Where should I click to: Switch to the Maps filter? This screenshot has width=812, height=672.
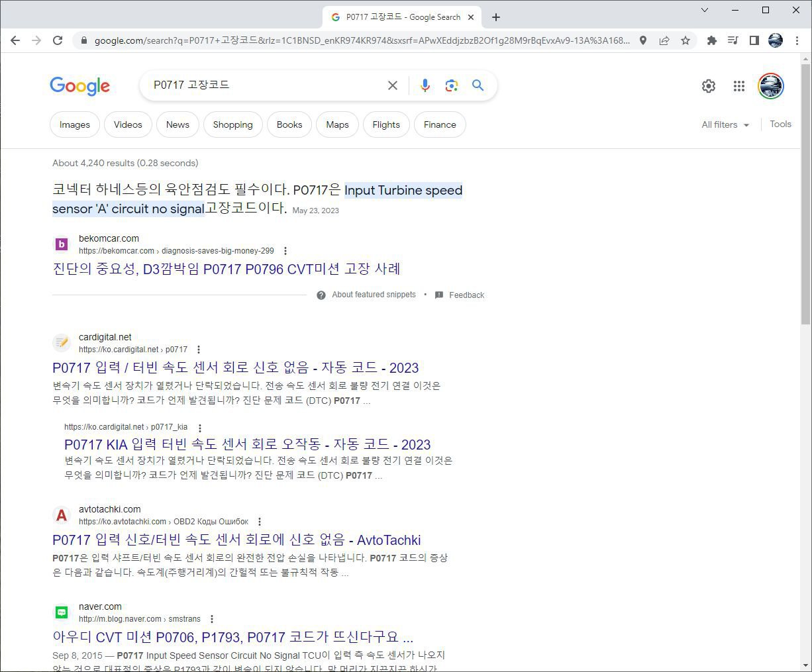(337, 124)
